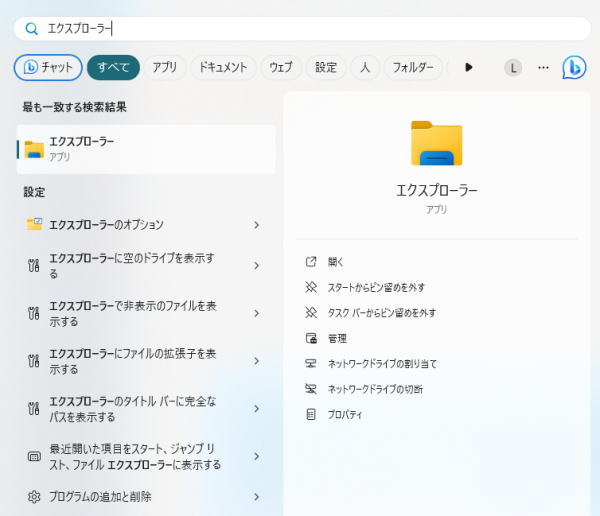Expand chevron for 最近開いた項目をスタート
Image resolution: width=600 pixels, height=516 pixels.
point(257,456)
